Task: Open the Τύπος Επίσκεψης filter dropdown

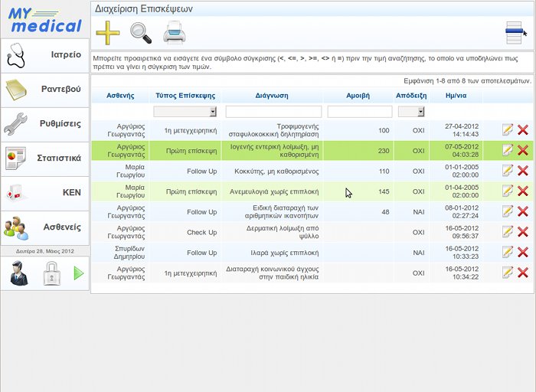Action: (x=185, y=112)
